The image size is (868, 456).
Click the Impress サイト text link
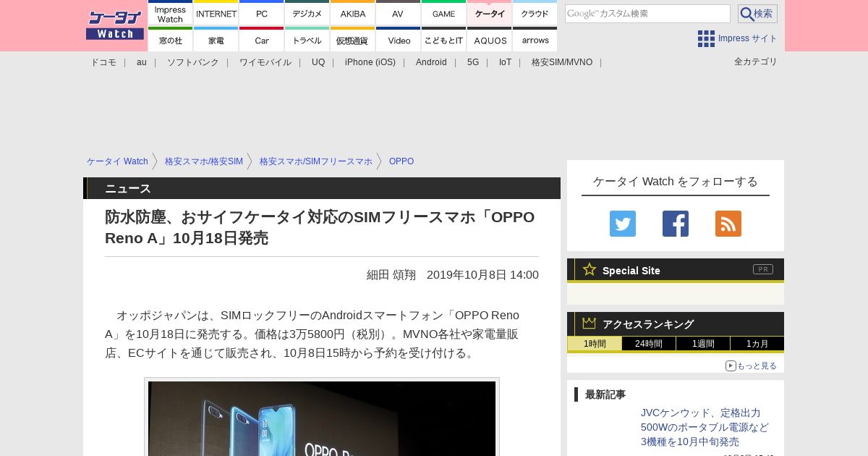click(748, 38)
